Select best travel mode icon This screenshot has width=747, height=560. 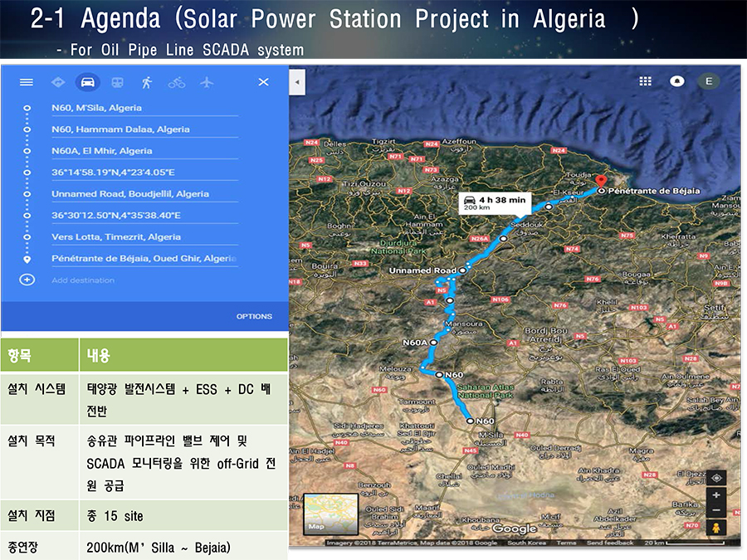click(x=58, y=82)
